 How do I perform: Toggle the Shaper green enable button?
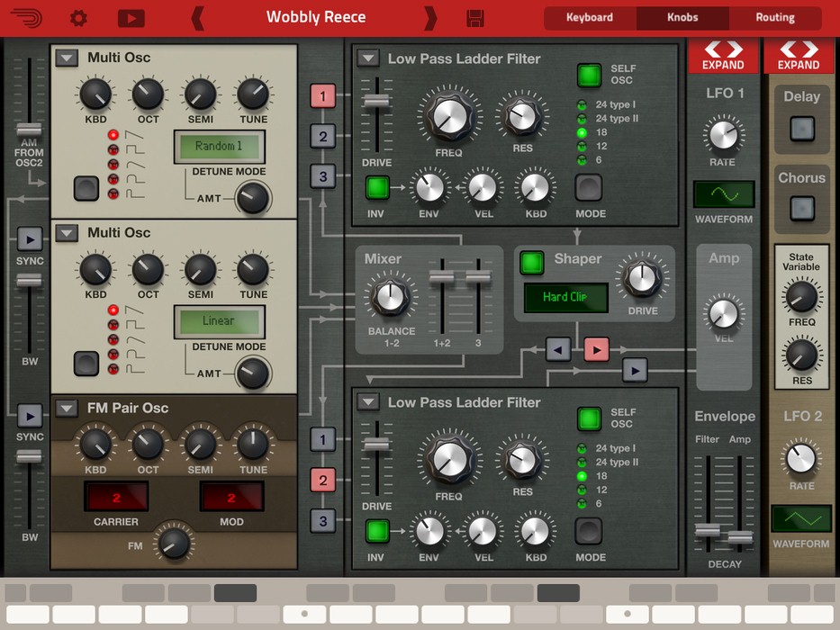[x=532, y=262]
